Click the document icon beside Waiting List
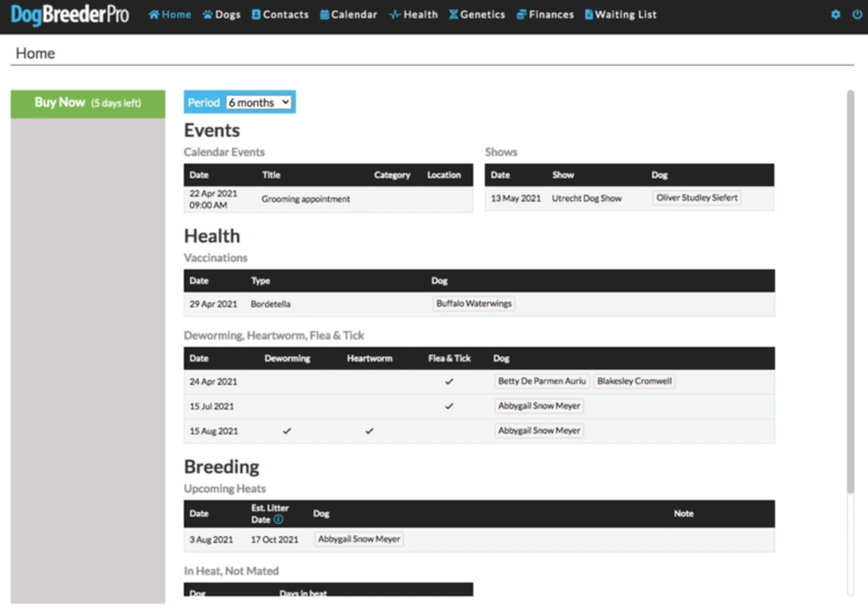Screen dimensions: 868x611 tap(589, 15)
